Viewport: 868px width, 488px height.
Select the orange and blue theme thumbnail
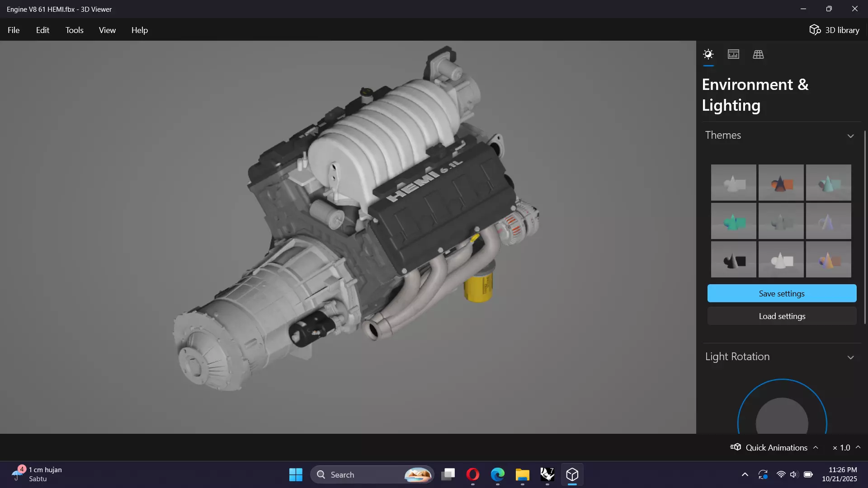tap(781, 183)
